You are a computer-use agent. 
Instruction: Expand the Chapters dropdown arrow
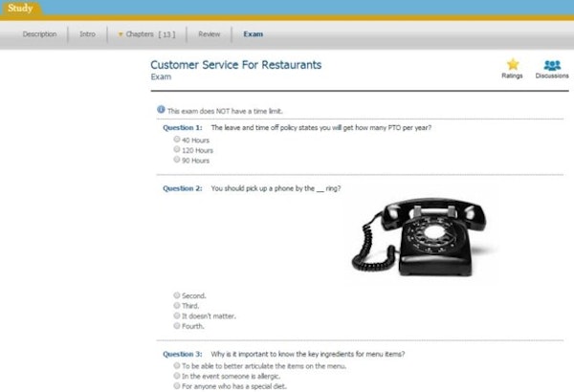coord(121,34)
